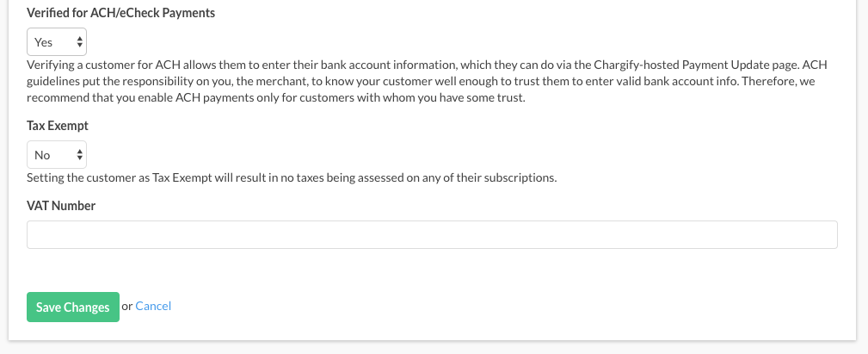Click the blue Cancel hyperlink text
Viewport: 868px width, 354px height.
point(153,306)
